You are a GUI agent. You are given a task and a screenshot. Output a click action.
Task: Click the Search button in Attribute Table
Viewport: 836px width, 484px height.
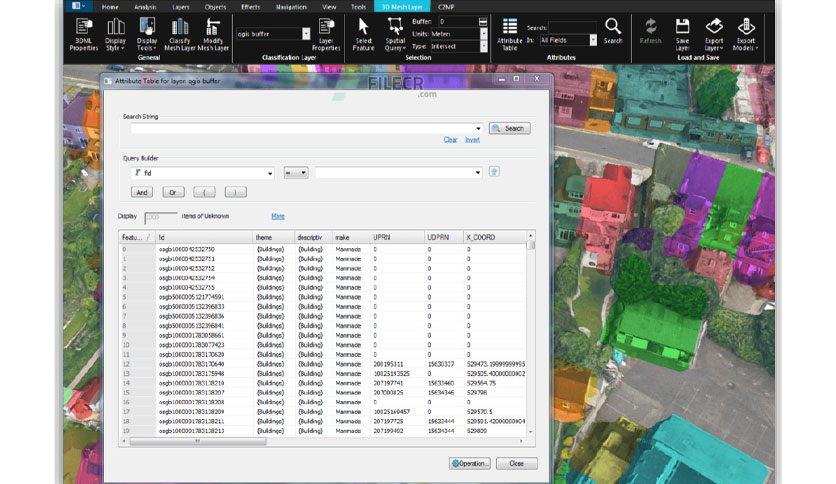(x=510, y=128)
